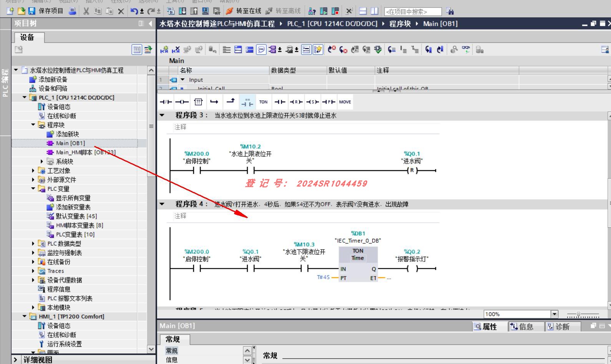Viewport: 611px width, 364px height.
Task: Insert TON timer from favorites
Action: coord(263,102)
